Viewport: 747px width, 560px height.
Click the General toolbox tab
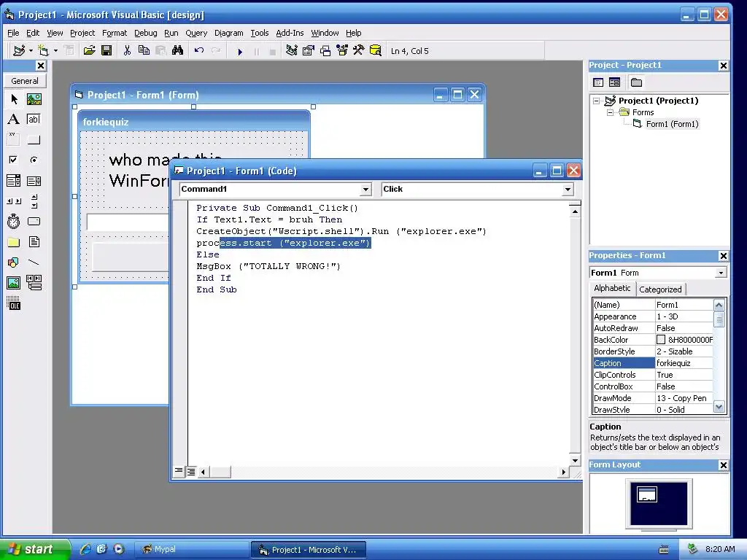[25, 81]
